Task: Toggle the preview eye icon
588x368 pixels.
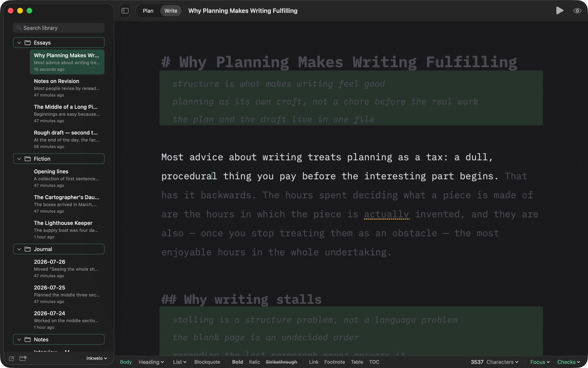Action: coord(577,11)
